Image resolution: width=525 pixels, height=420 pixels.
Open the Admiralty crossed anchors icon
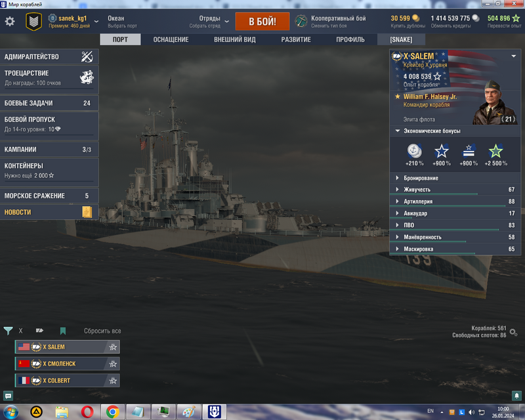click(87, 56)
